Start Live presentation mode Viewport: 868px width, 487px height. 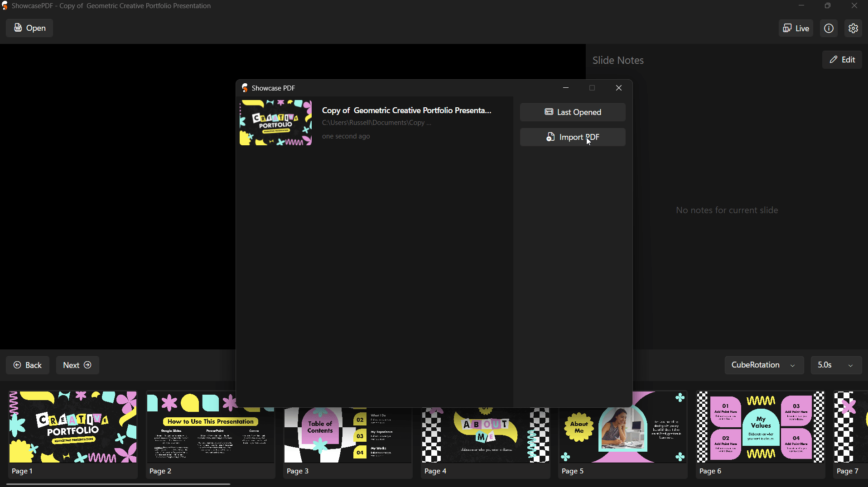click(x=796, y=28)
